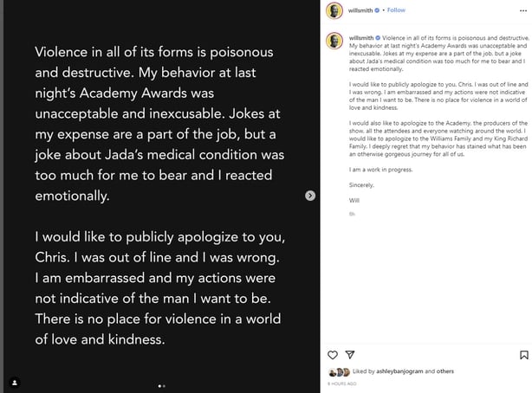Click the first carousel dot indicator
Image resolution: width=532 pixels, height=393 pixels.
[159, 385]
